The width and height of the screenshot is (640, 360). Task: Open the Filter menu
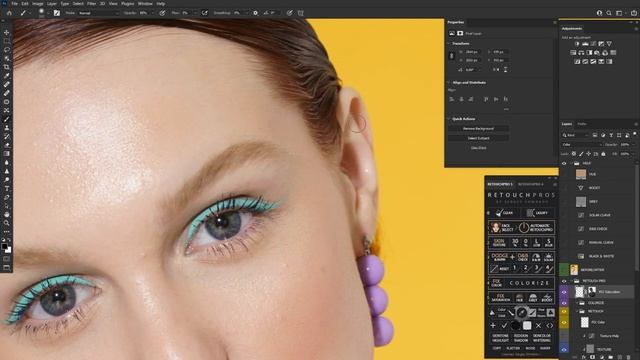[x=91, y=4]
